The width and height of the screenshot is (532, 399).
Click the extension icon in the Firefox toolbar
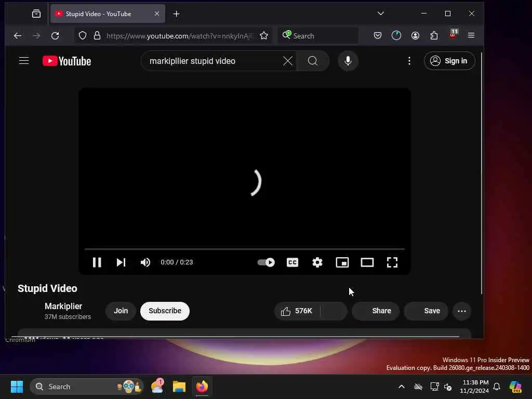tap(396, 36)
